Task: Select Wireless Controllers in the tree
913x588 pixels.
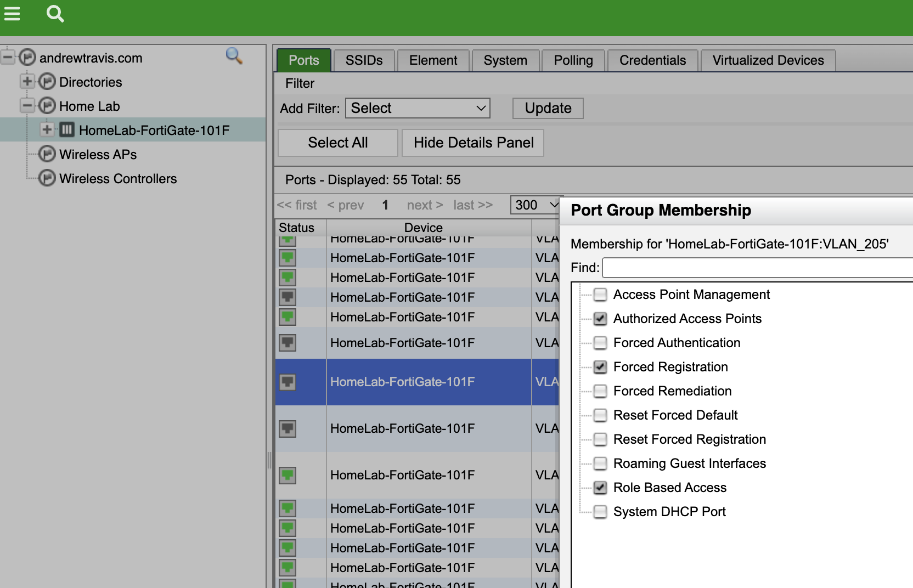Action: click(118, 179)
